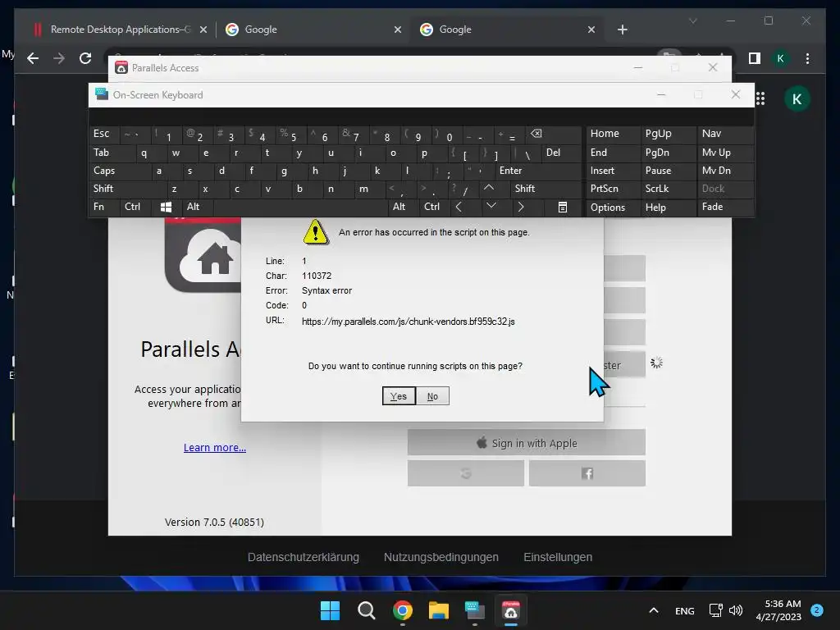Open File Explorer from the taskbar

(439, 610)
